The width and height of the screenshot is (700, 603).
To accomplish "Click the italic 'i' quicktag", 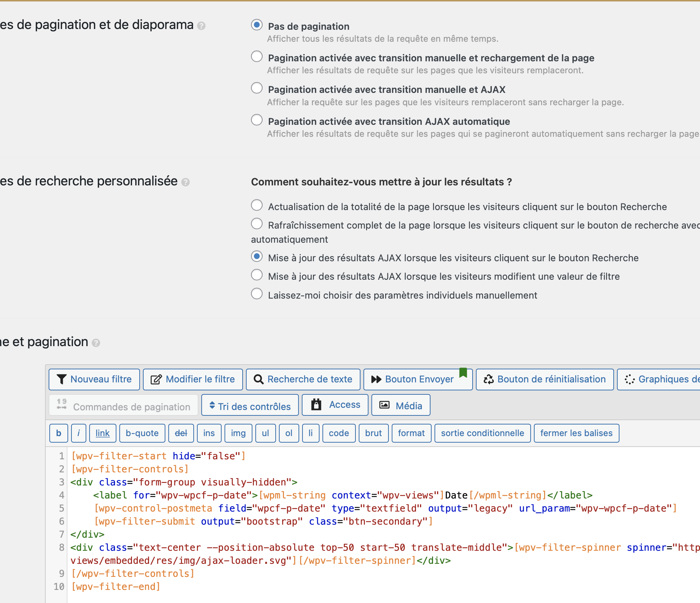I will (x=79, y=433).
